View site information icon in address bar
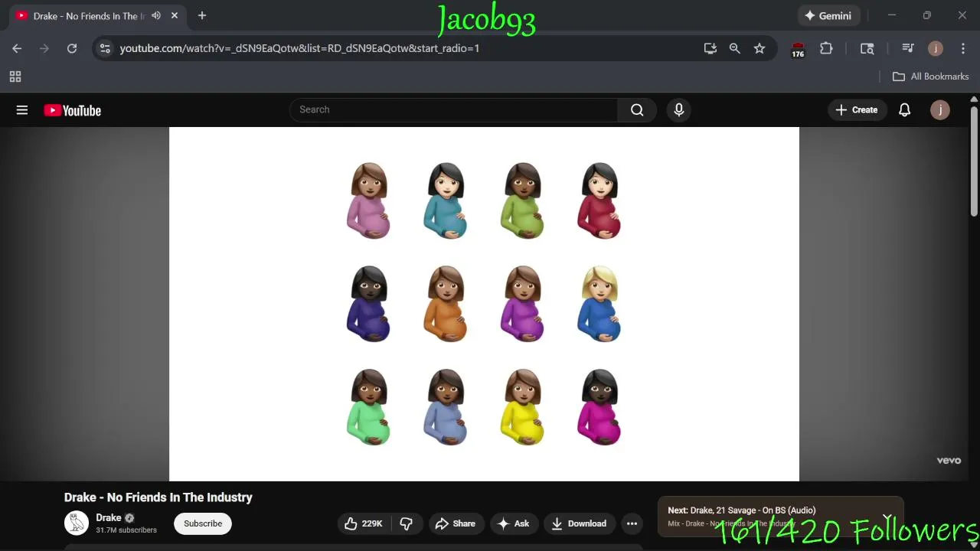The image size is (980, 551). (105, 48)
